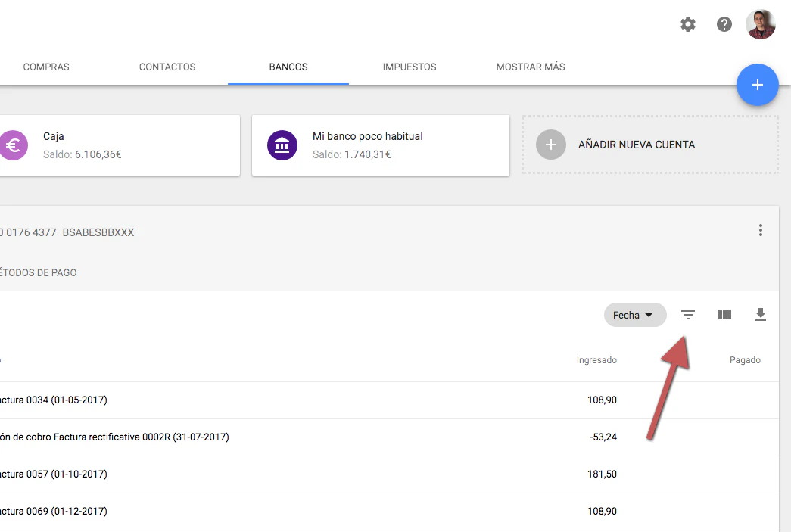
Task: Select the Mi banco poco habitual account card
Action: pyautogui.click(x=380, y=145)
